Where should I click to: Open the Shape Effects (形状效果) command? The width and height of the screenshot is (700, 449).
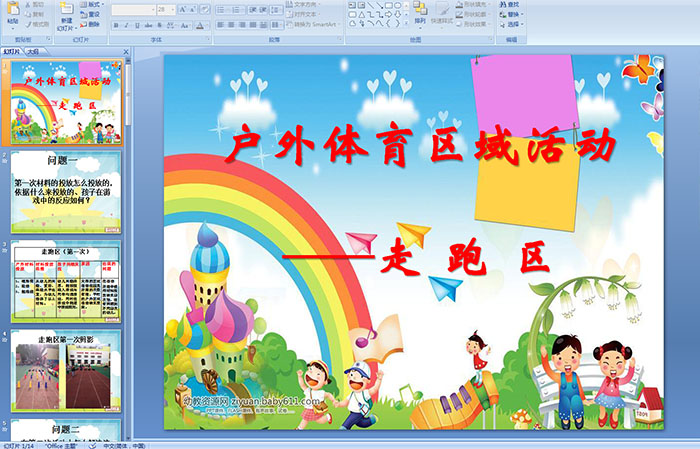click(x=473, y=24)
